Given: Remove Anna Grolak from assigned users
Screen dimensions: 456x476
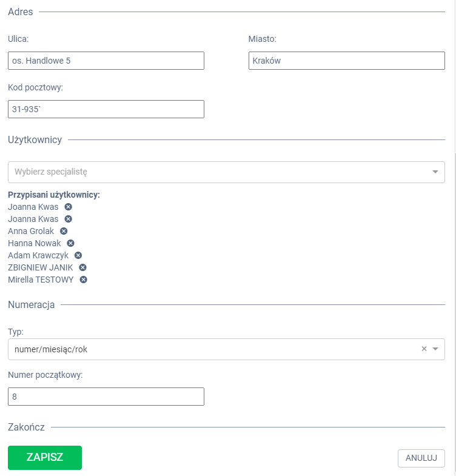Looking at the screenshot, I should [x=64, y=231].
